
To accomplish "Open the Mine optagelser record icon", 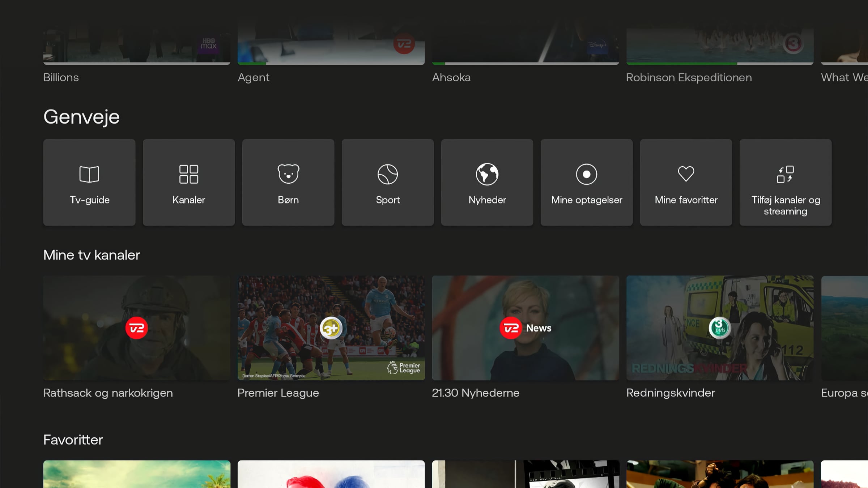I will click(x=586, y=174).
